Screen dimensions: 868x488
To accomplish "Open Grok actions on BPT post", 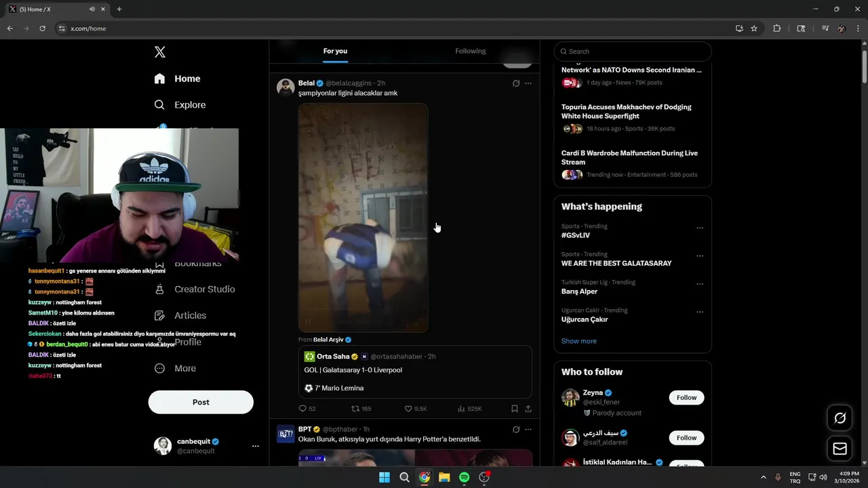I will coord(516,430).
